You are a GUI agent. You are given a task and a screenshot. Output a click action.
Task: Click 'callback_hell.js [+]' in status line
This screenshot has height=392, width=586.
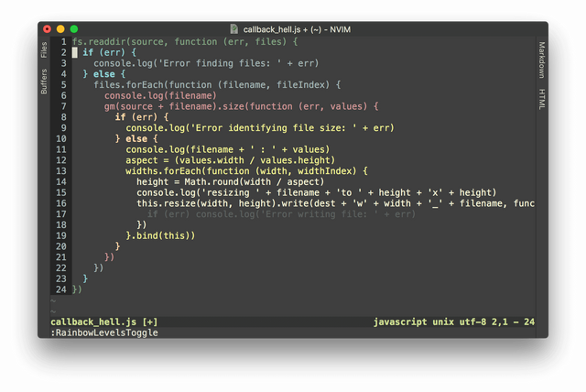point(104,322)
